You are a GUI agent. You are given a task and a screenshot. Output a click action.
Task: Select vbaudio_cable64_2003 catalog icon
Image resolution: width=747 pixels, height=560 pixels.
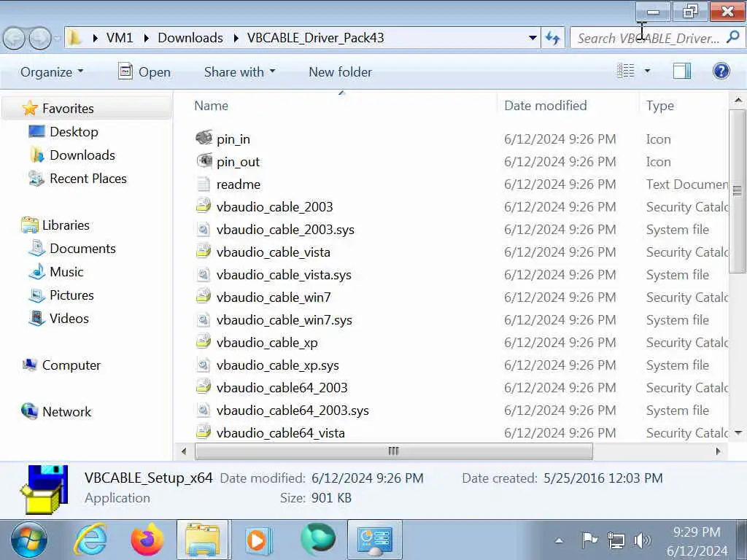(x=204, y=387)
